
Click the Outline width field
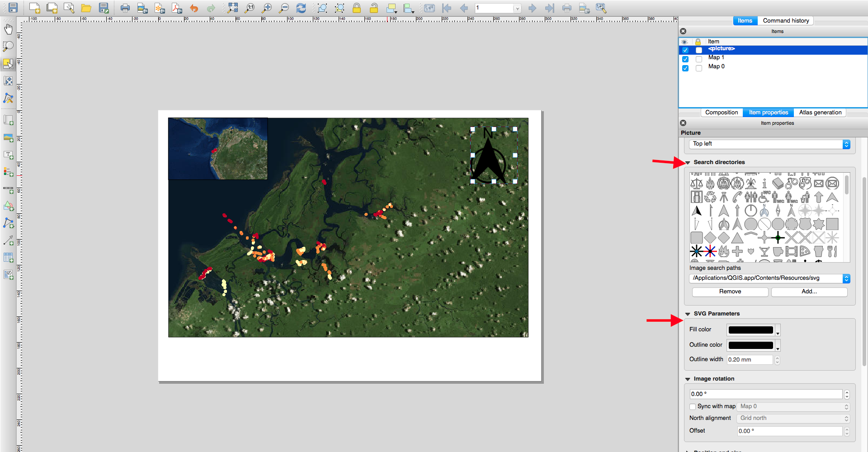(x=750, y=360)
